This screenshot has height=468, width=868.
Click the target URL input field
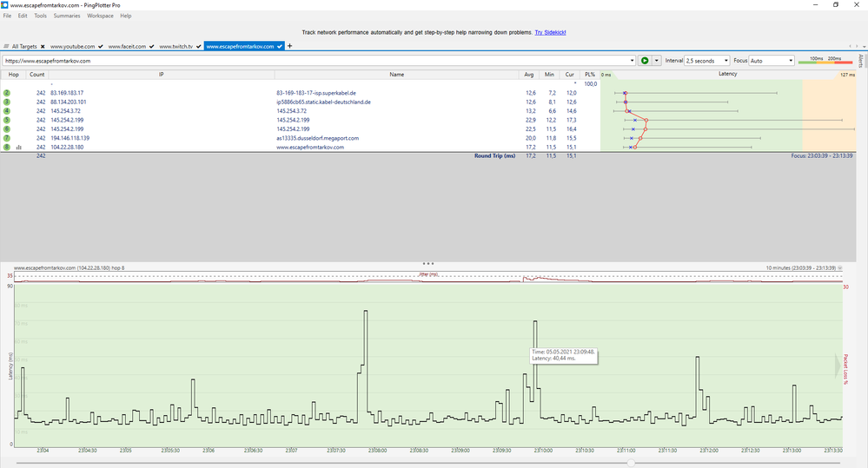tap(315, 61)
